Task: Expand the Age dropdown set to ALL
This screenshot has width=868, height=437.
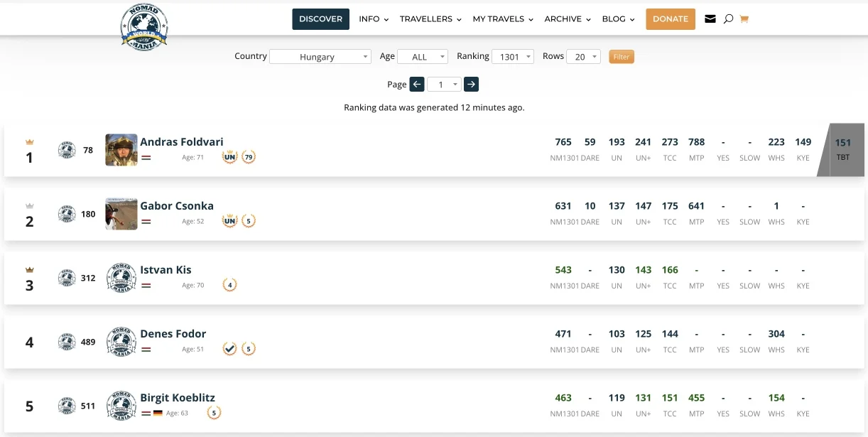Action: coord(423,57)
